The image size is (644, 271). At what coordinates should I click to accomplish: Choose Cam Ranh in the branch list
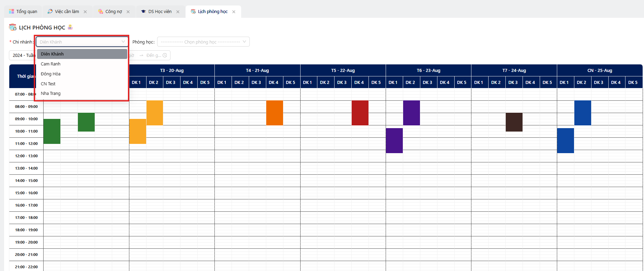pos(82,64)
